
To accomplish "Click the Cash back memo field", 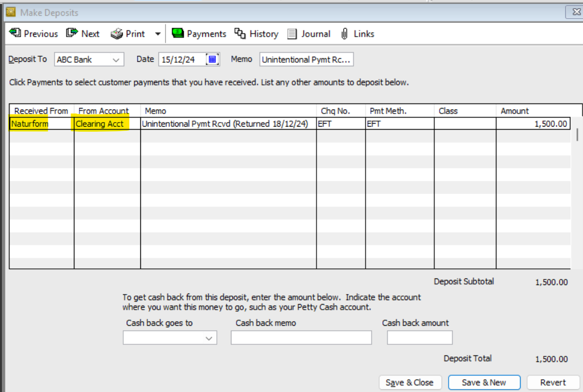I will 301,338.
